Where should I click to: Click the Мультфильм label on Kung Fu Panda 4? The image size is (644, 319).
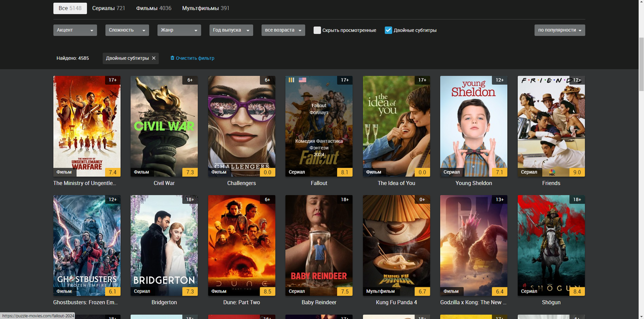pos(380,292)
